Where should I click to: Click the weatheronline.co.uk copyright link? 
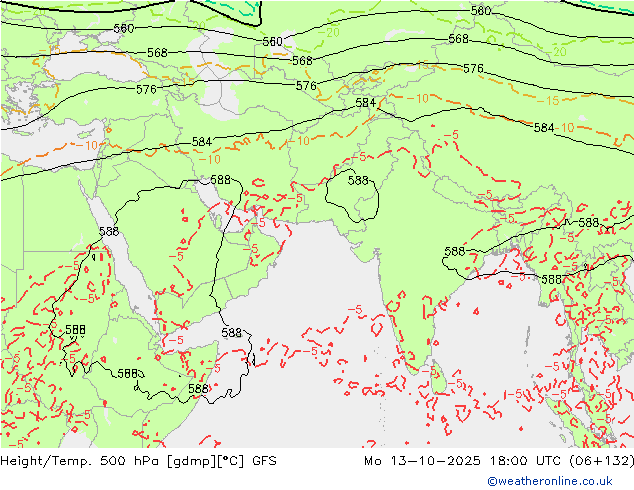[x=550, y=481]
